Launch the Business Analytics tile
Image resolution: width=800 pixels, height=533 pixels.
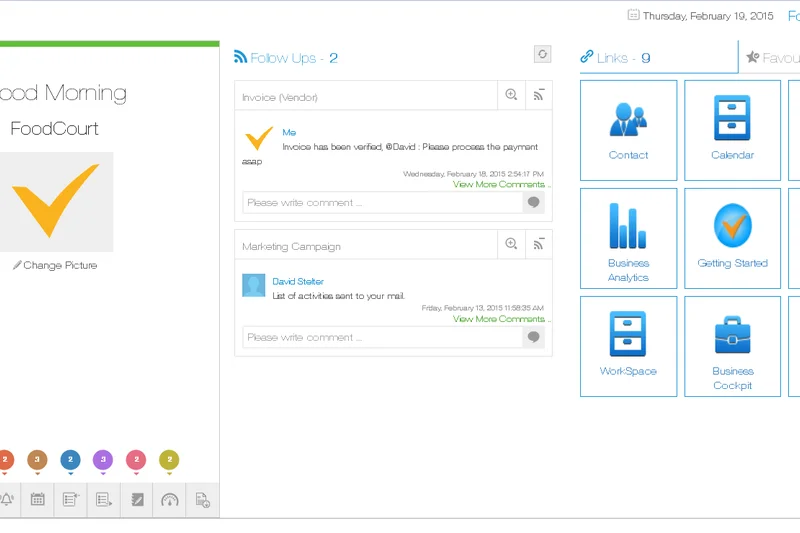[628, 238]
